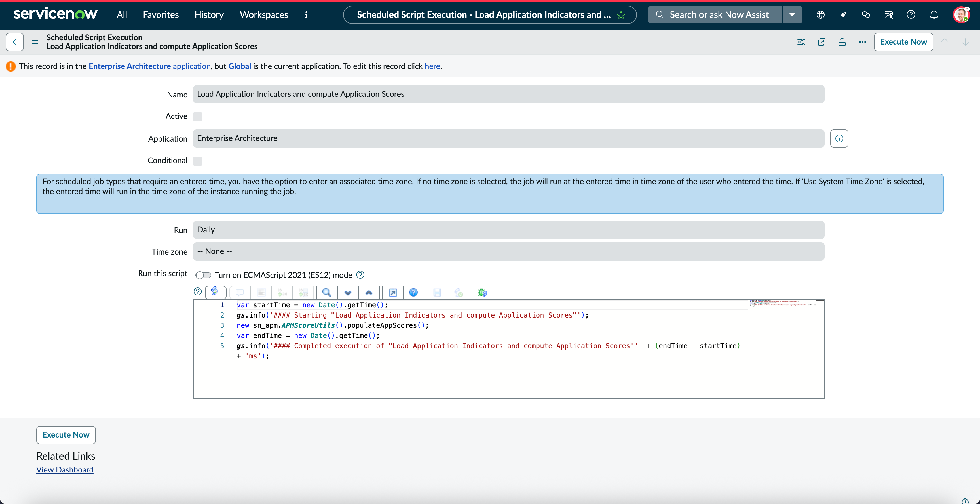Open the notifications bell

(x=934, y=15)
